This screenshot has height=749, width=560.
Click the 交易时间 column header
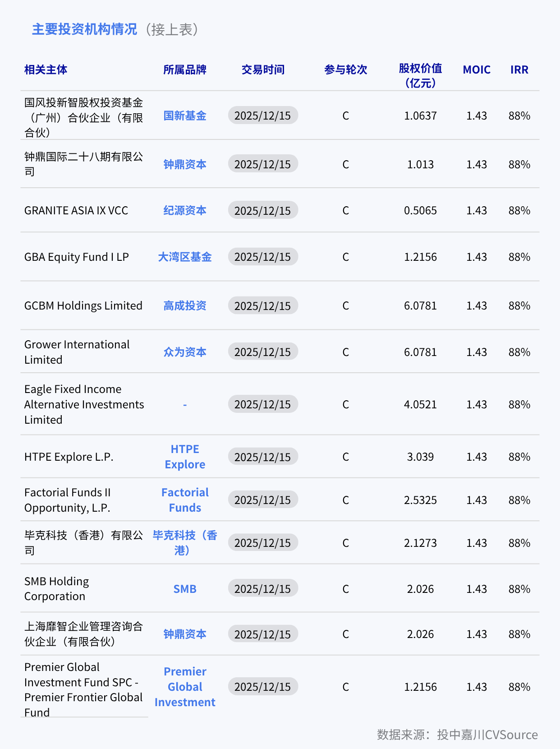[263, 70]
